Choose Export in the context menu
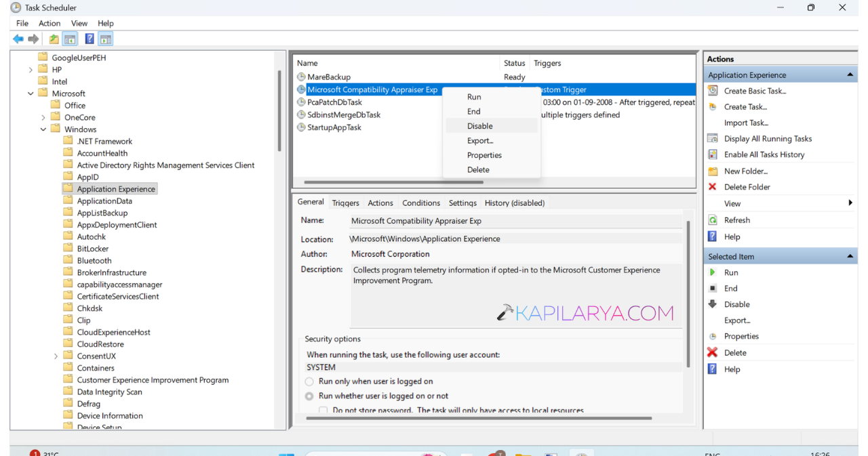This screenshot has width=868, height=456. pyautogui.click(x=492, y=141)
